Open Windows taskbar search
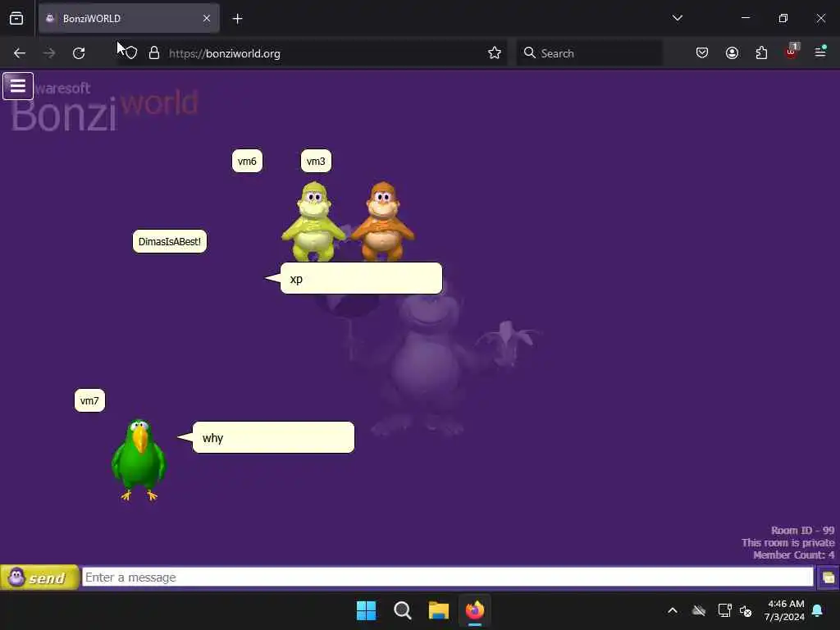 click(x=402, y=610)
